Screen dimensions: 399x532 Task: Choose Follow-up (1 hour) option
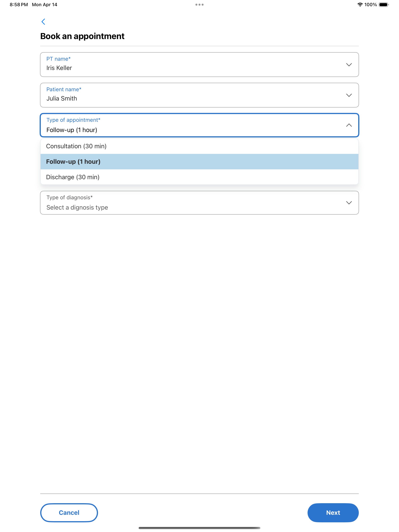click(199, 162)
